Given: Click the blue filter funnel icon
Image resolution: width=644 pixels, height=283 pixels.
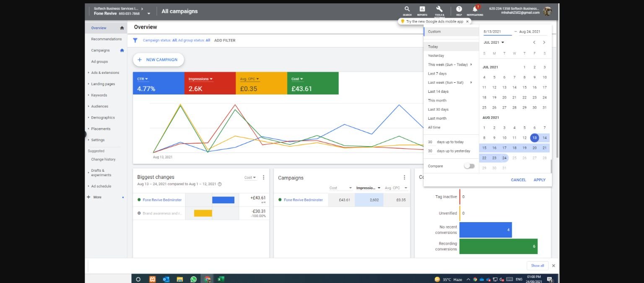Looking at the screenshot, I should pos(135,40).
